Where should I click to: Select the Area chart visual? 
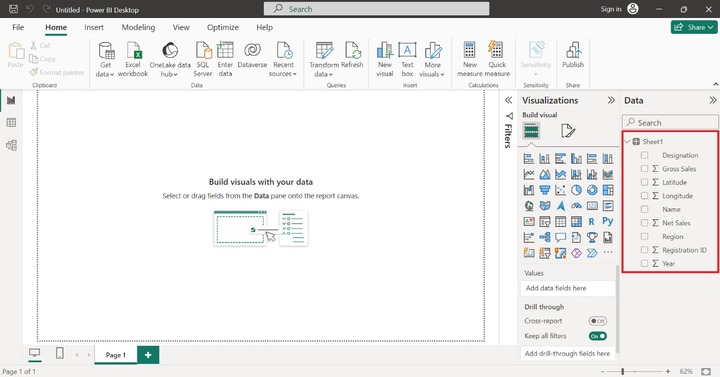point(545,174)
